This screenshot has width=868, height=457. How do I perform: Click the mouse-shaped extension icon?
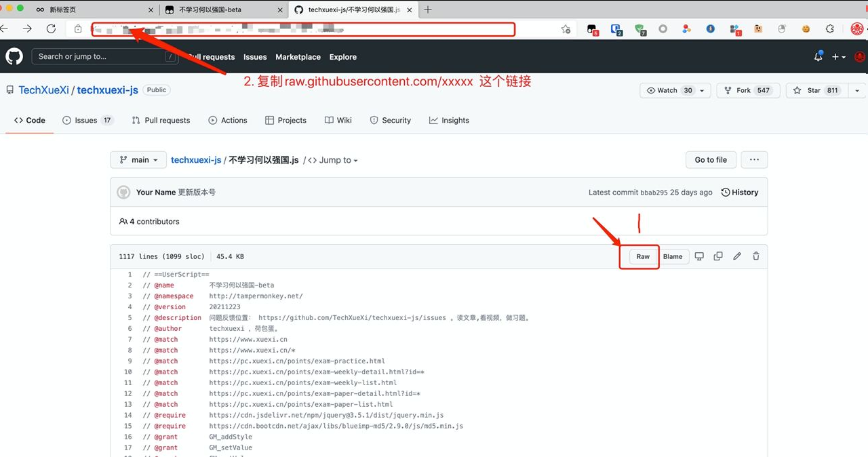(x=782, y=29)
